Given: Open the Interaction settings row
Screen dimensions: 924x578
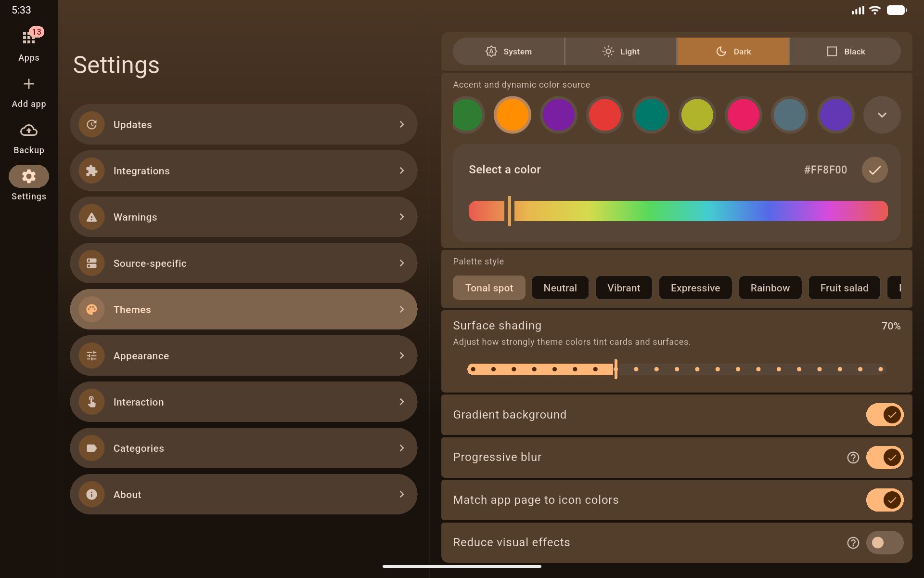Looking at the screenshot, I should coord(244,402).
